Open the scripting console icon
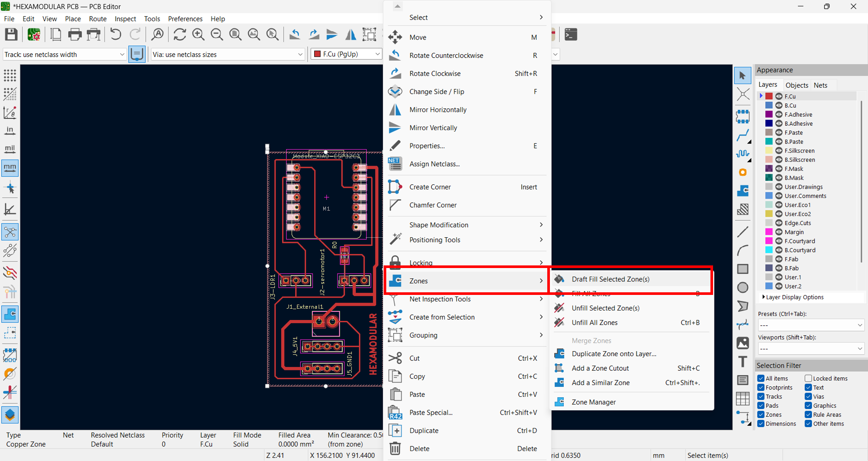 (571, 34)
